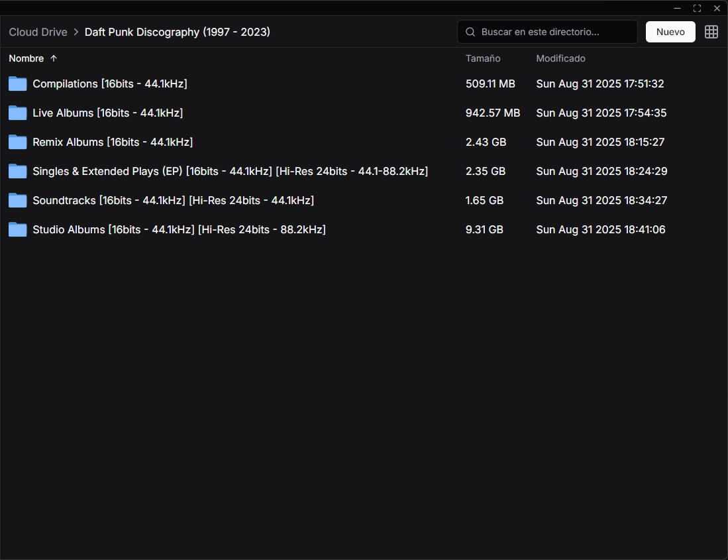The height and width of the screenshot is (560, 728).
Task: Sort files by Modificado column
Action: point(560,58)
